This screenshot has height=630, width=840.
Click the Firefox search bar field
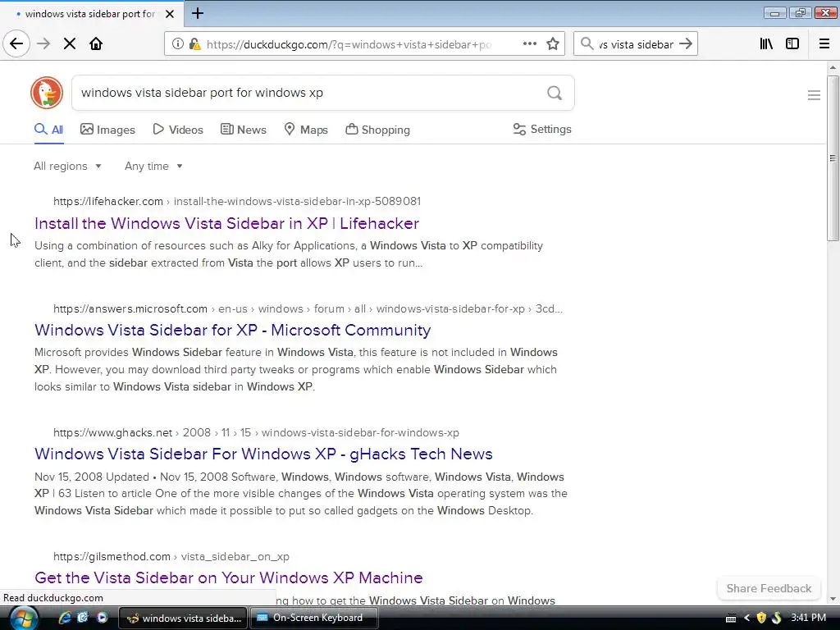pos(636,44)
